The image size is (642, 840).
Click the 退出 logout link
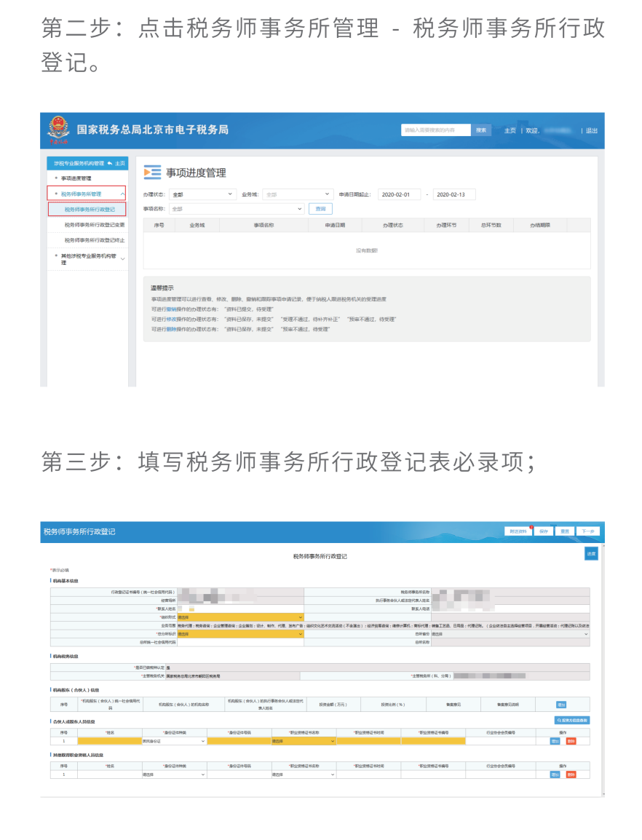591,131
